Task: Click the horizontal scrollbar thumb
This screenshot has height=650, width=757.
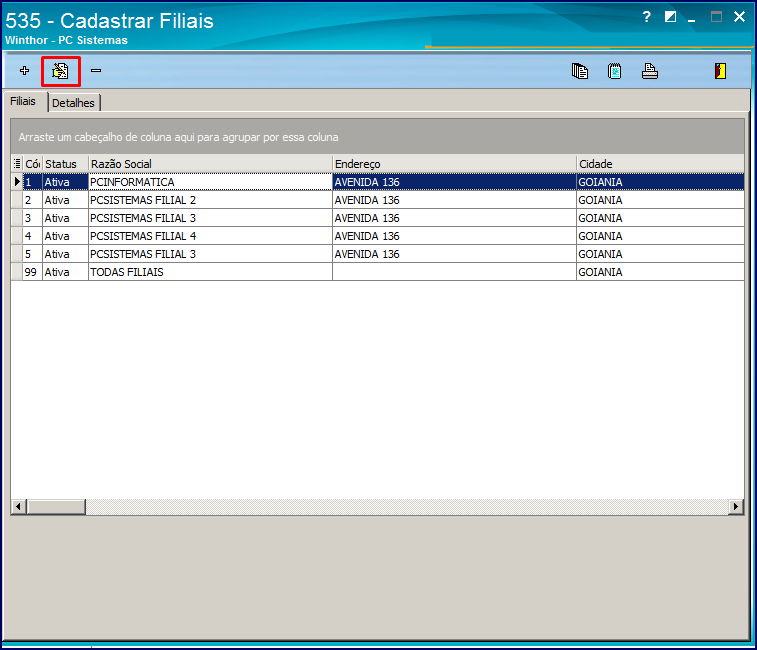Action: 56,507
